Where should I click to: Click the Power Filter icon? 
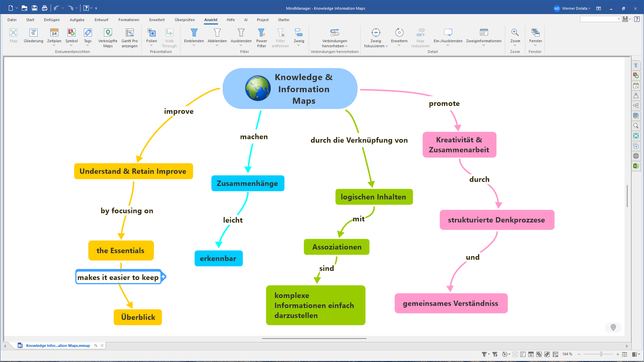pos(261,33)
